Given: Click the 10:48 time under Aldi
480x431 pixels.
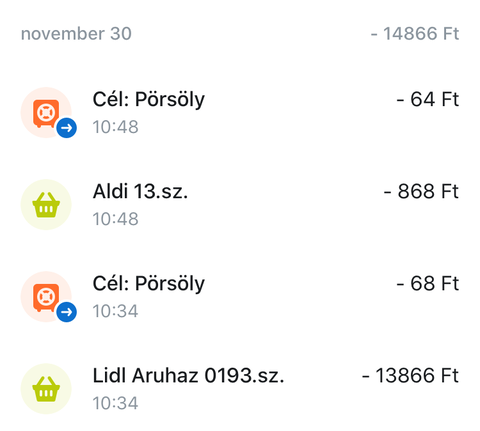Looking at the screenshot, I should click(115, 219).
